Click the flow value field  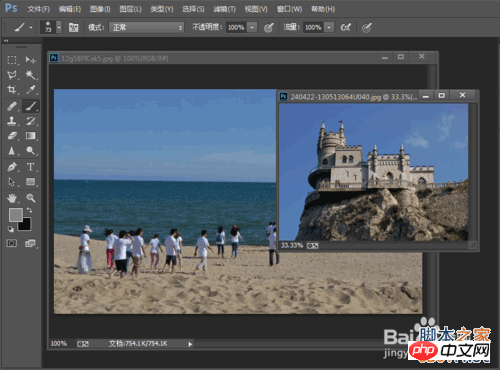tap(313, 27)
